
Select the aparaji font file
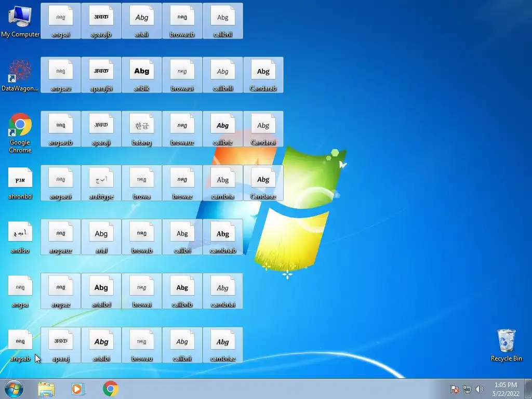[x=101, y=129]
